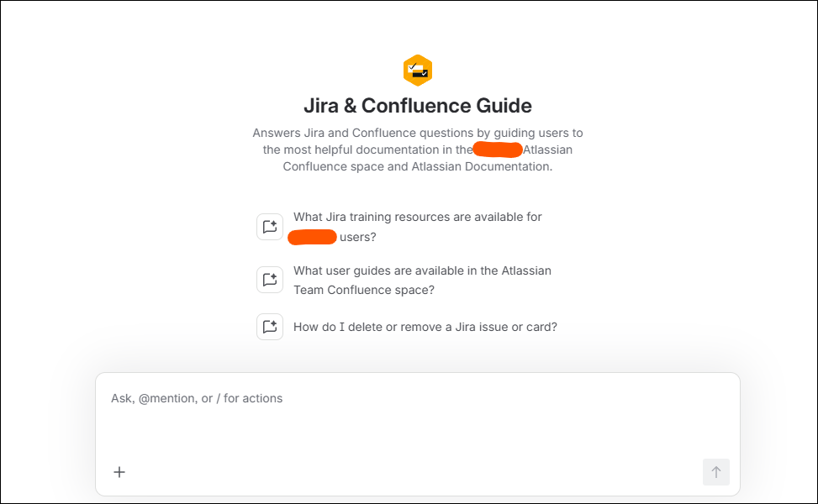
Task: Click the chat-sparkle icon beside user guides prompt
Action: click(270, 280)
